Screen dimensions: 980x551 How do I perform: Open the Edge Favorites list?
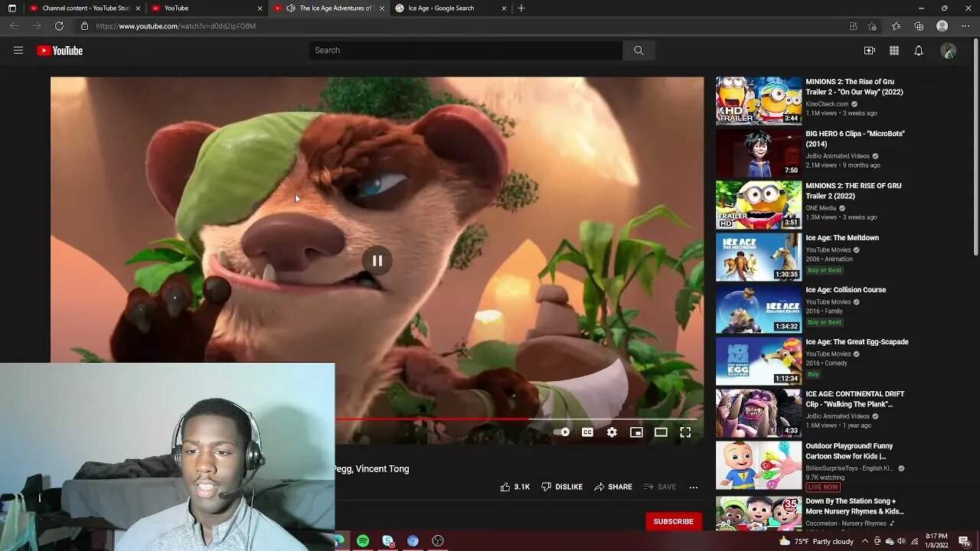(896, 26)
